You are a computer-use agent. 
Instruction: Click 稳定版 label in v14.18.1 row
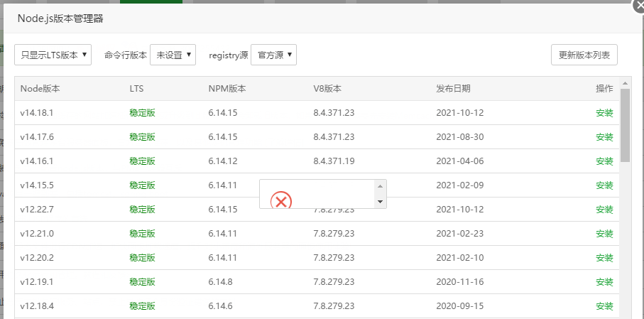point(142,113)
